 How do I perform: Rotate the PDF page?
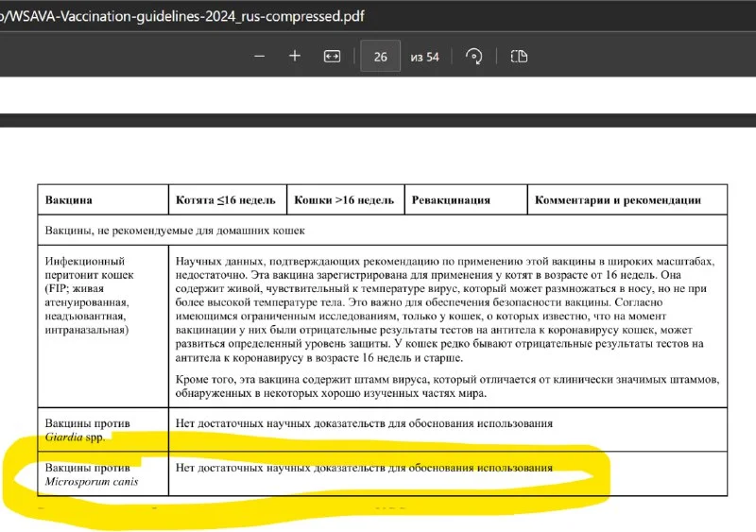tap(474, 57)
